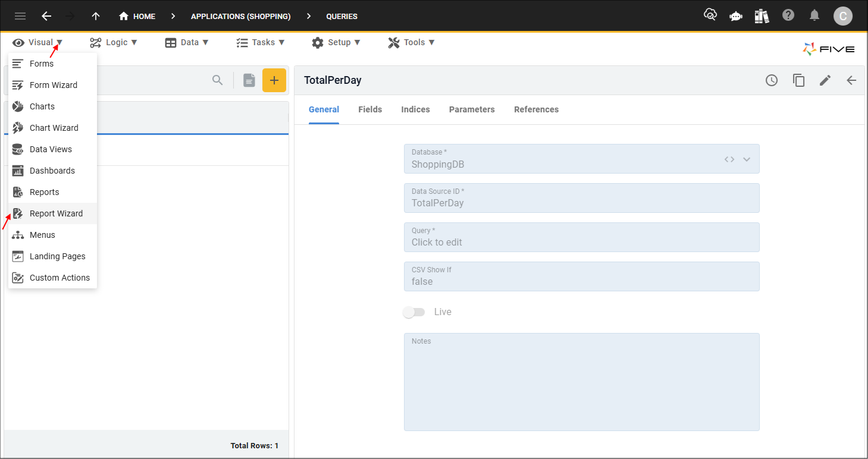Select Data Views menu entry
The image size is (868, 459).
(52, 149)
